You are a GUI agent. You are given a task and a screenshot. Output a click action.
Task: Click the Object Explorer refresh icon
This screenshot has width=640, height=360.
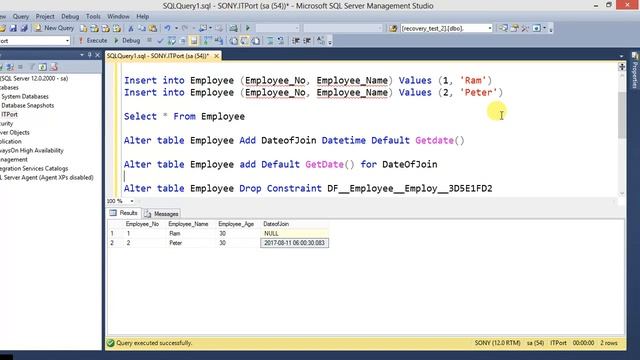click(x=43, y=67)
